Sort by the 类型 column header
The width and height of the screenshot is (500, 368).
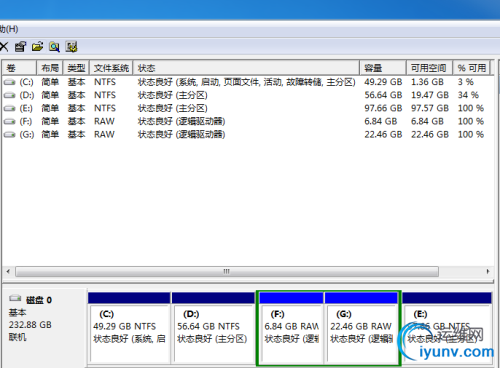point(76,68)
